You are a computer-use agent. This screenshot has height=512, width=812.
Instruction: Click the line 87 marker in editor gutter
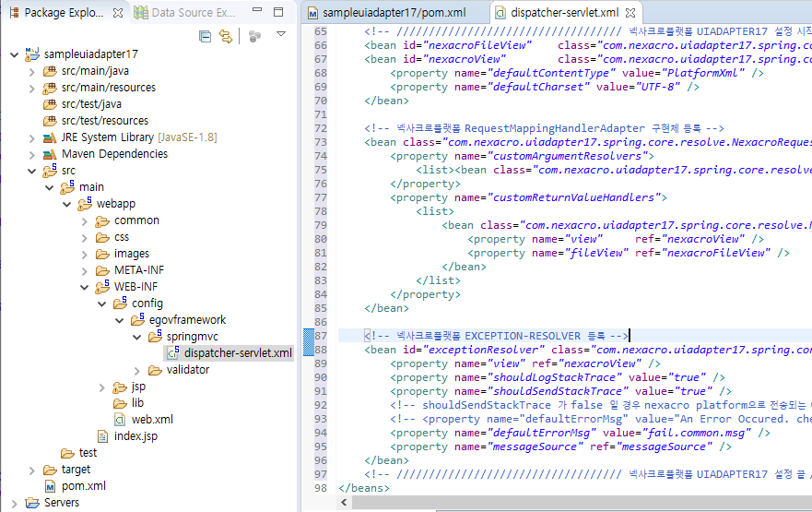(309, 337)
